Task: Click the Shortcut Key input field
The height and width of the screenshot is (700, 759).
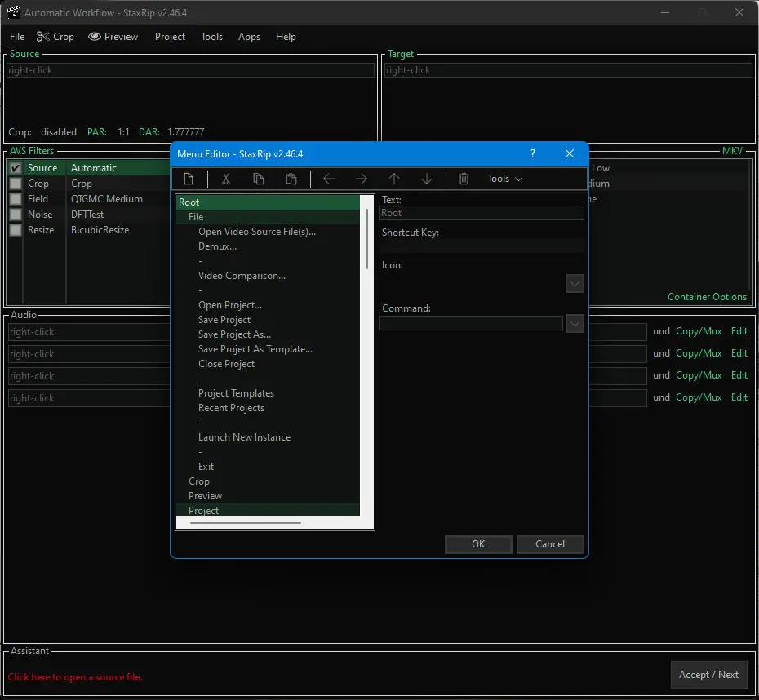Action: coord(482,246)
